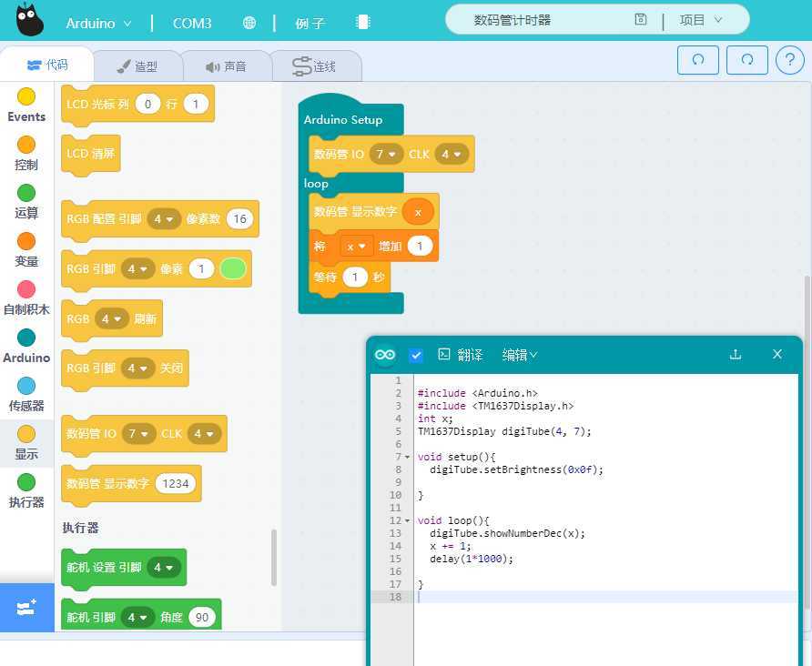Select the 传感器 sensors category
Viewport: 812px width, 666px height.
pyautogui.click(x=26, y=395)
